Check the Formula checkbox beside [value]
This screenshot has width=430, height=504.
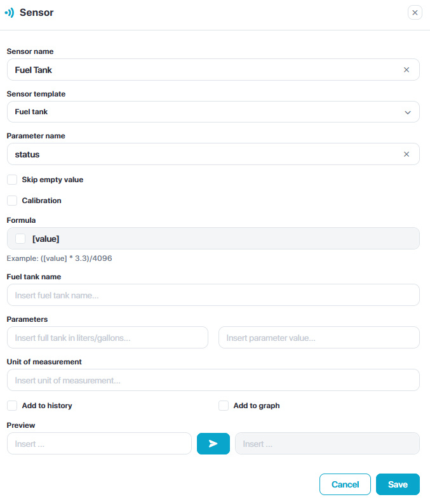coord(20,239)
